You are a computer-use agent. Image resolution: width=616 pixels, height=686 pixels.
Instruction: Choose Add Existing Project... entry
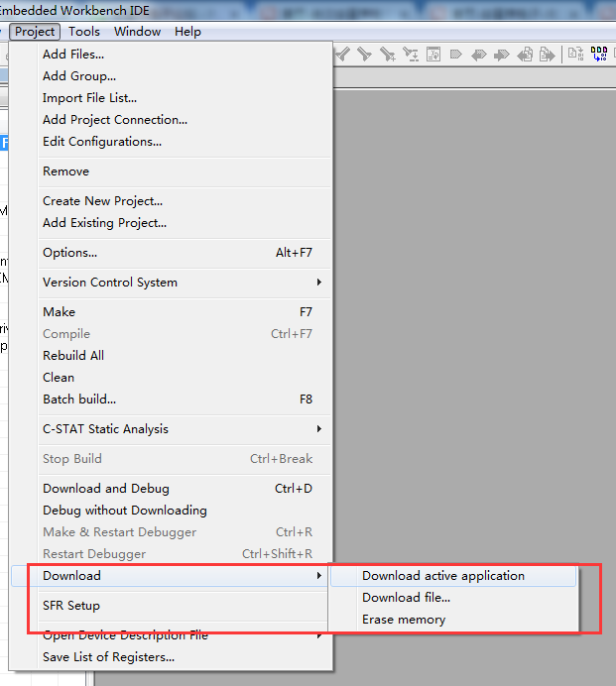(171, 223)
